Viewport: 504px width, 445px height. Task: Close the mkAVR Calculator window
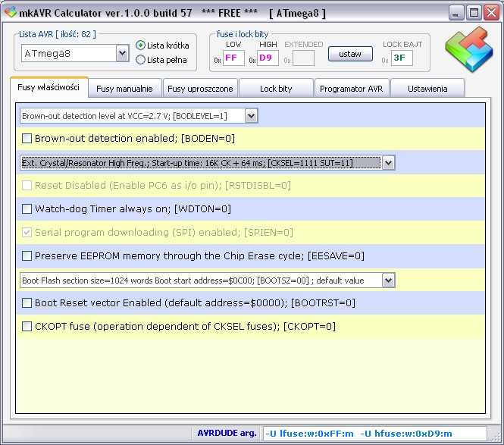coord(492,13)
